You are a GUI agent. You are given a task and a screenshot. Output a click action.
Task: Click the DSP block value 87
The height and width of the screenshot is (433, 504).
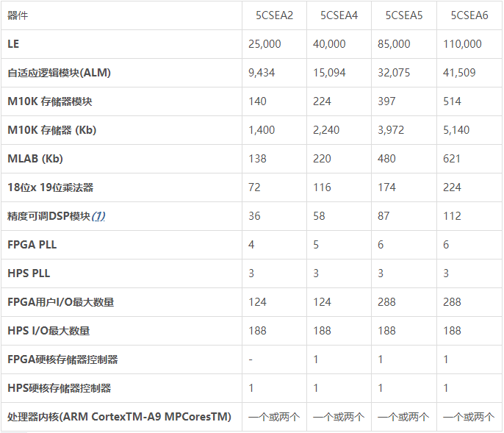point(384,216)
